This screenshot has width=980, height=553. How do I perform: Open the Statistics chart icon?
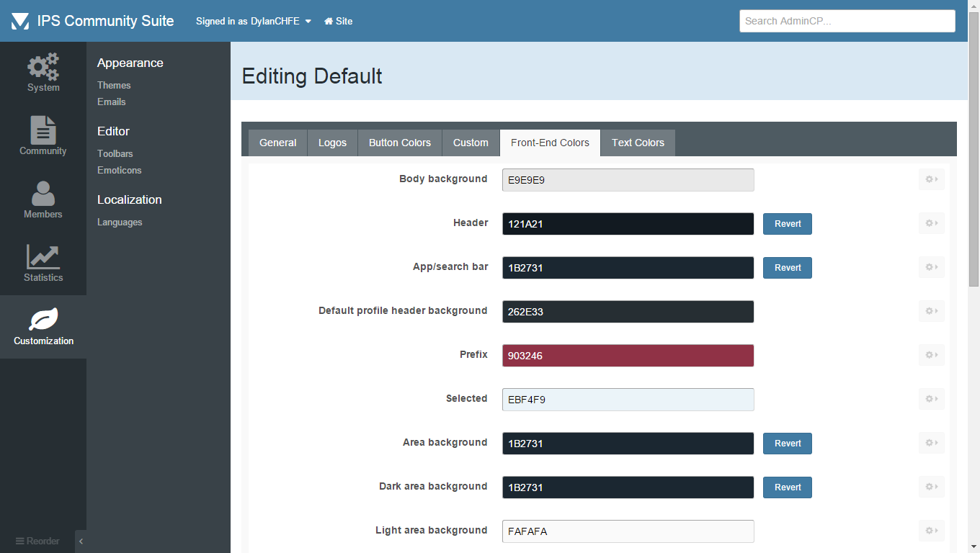click(43, 257)
